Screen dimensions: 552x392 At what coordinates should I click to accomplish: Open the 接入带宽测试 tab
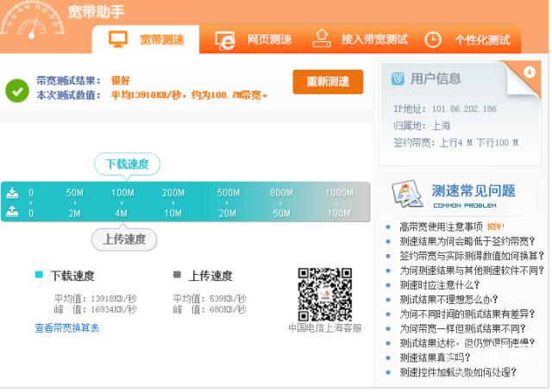pyautogui.click(x=360, y=39)
